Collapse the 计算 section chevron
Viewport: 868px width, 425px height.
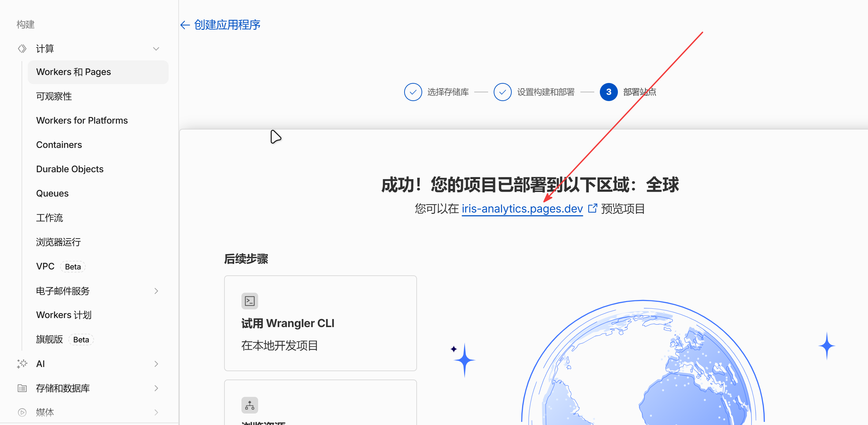pyautogui.click(x=156, y=49)
